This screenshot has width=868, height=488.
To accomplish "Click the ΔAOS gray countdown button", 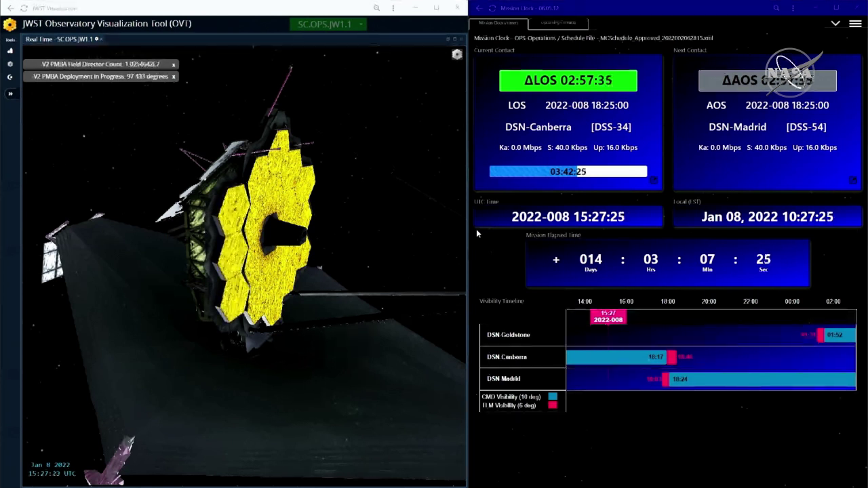I will [x=767, y=81].
